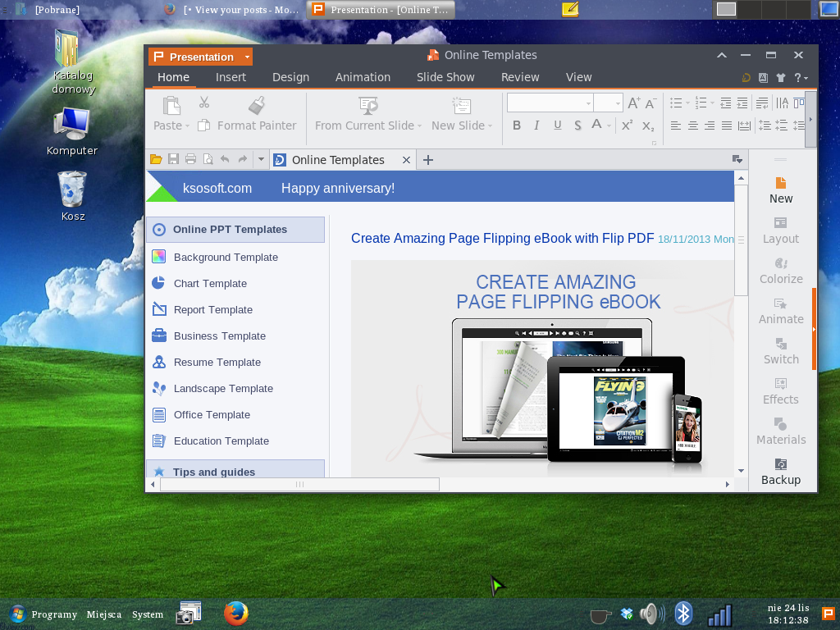Open the font color dropdown arrow
The width and height of the screenshot is (840, 630).
pos(609,126)
